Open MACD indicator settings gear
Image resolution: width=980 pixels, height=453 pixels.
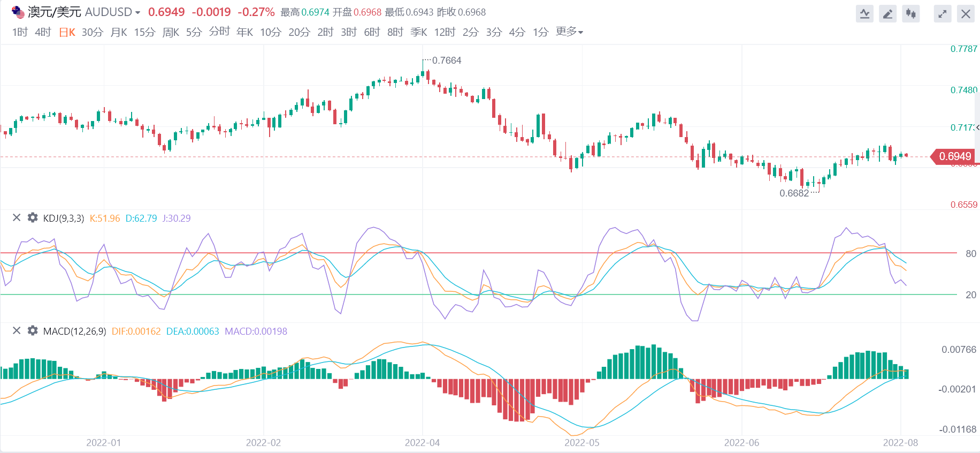click(x=33, y=330)
